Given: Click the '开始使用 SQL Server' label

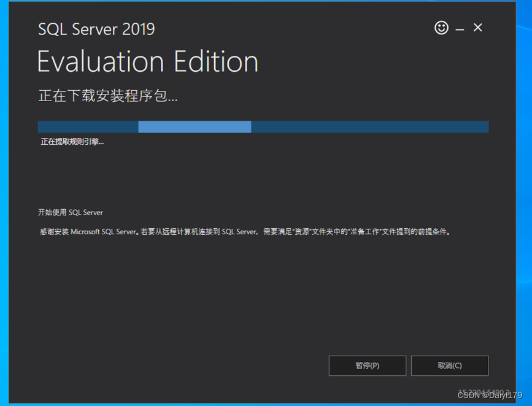Looking at the screenshot, I should click(70, 212).
